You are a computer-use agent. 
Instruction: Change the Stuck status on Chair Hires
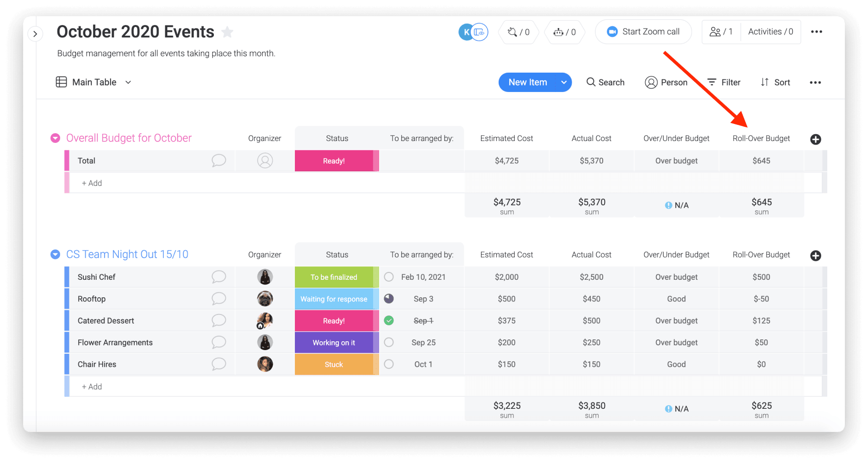pos(334,364)
